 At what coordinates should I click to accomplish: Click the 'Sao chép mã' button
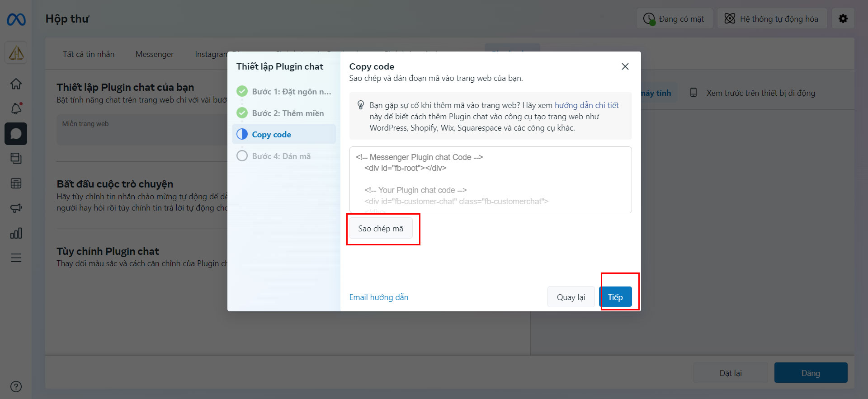(x=380, y=229)
